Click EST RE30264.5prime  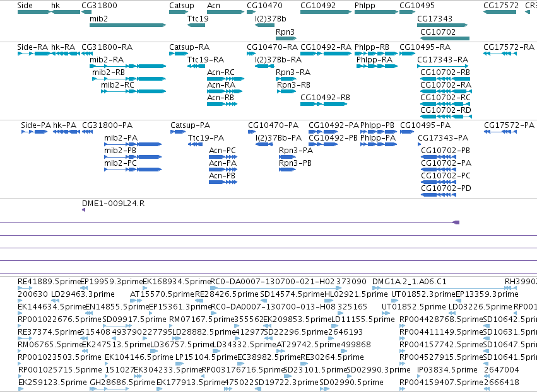tap(304, 364)
